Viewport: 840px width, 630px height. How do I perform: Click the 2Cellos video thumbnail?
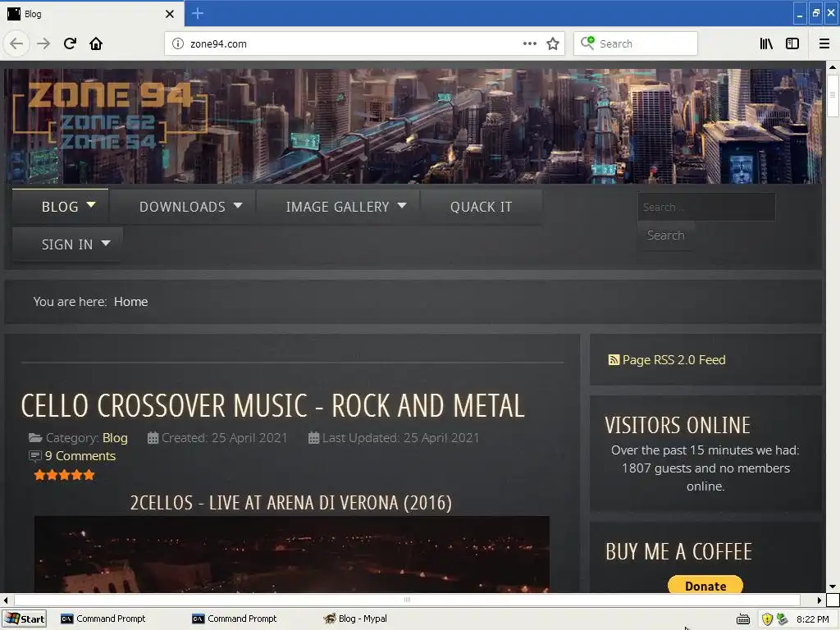(292, 555)
